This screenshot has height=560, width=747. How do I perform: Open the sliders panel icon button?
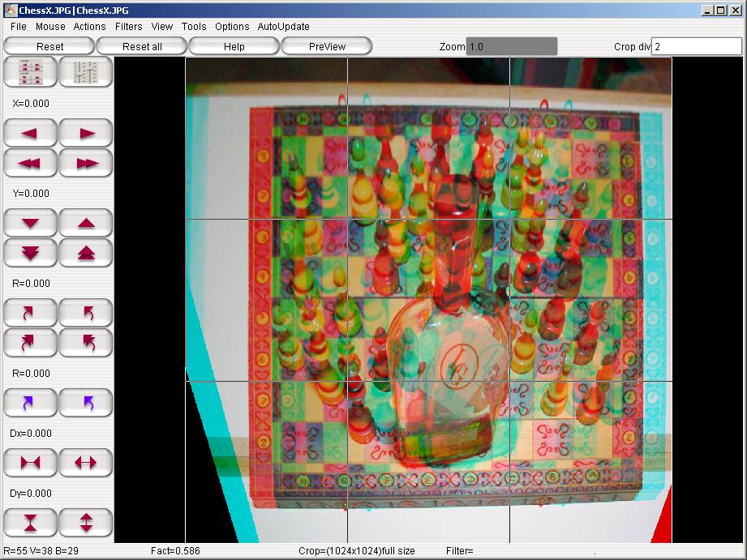[x=86, y=72]
